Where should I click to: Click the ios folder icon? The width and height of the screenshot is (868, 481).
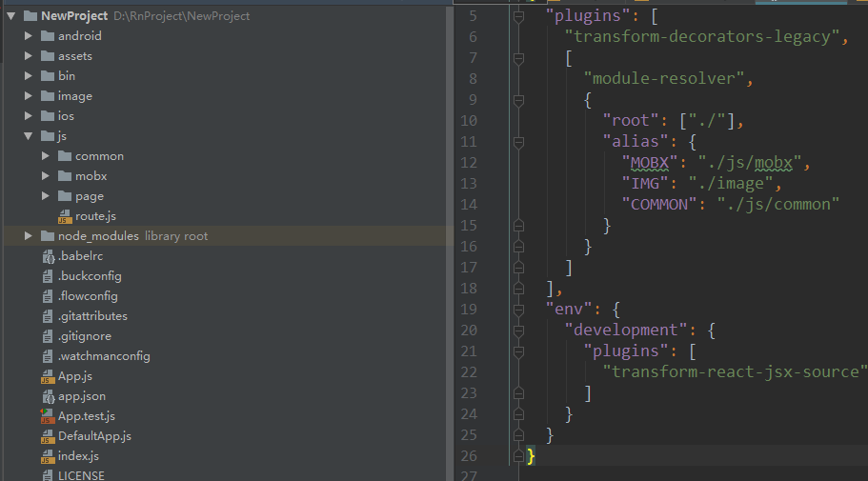tap(48, 115)
